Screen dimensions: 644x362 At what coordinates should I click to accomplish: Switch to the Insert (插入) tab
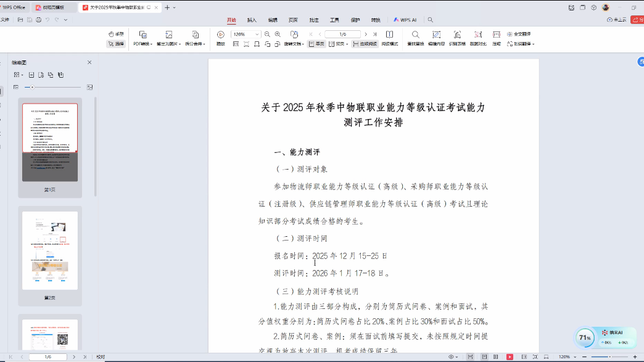click(252, 20)
